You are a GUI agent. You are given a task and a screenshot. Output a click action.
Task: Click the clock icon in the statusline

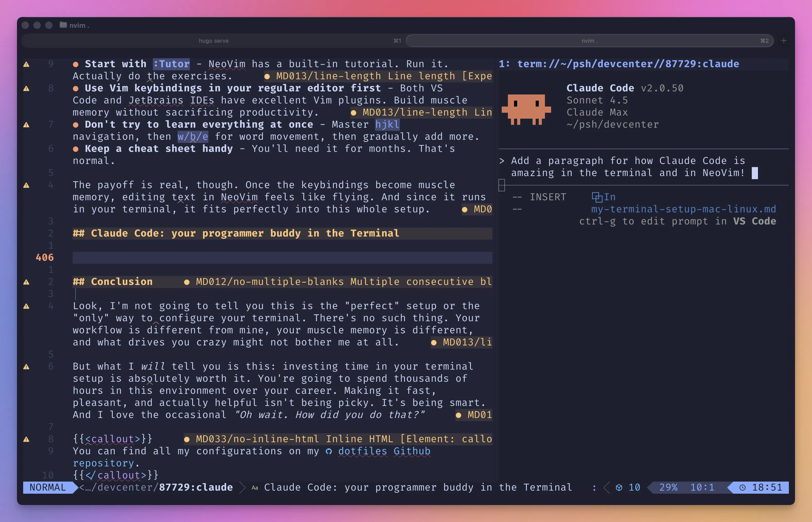[x=742, y=488]
